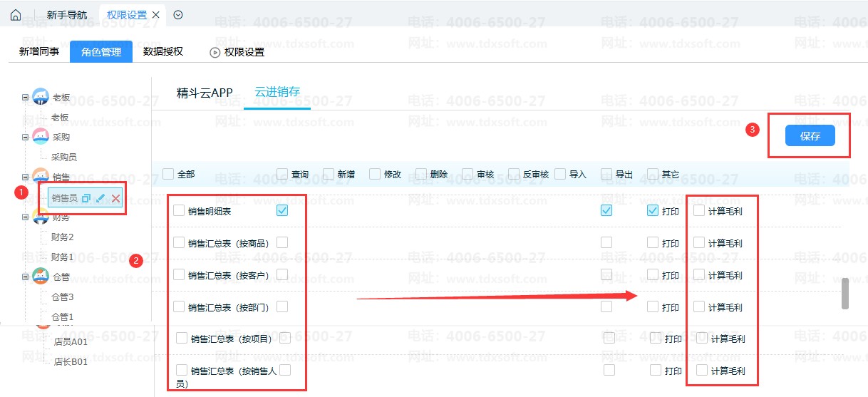Switch to the 数据授权 tab

163,51
